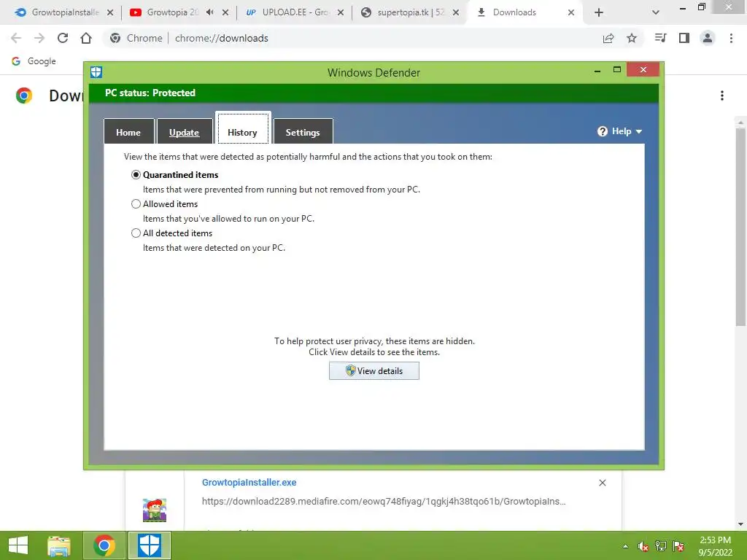Viewport: 747px width, 560px height.
Task: Share this page icon in address bar
Action: 608,38
